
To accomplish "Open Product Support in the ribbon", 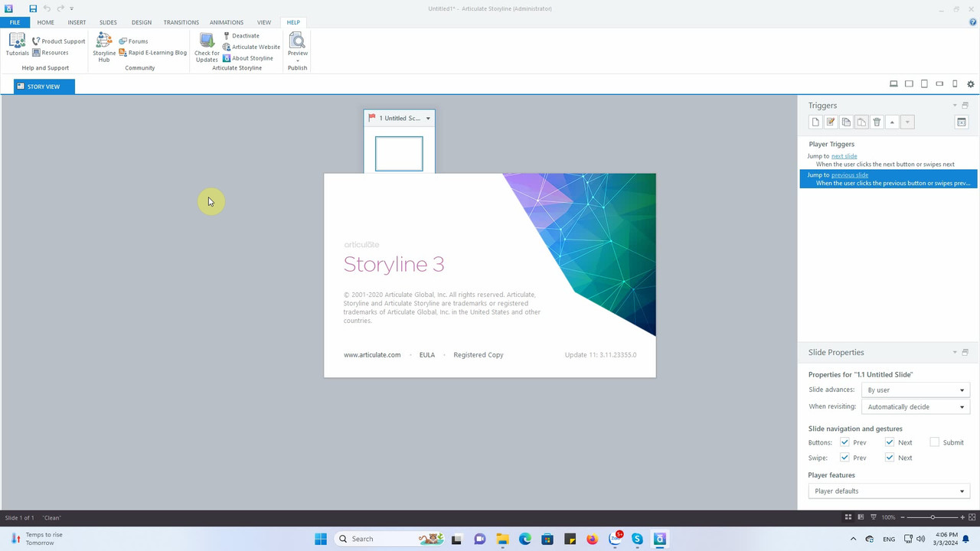I will (x=58, y=41).
